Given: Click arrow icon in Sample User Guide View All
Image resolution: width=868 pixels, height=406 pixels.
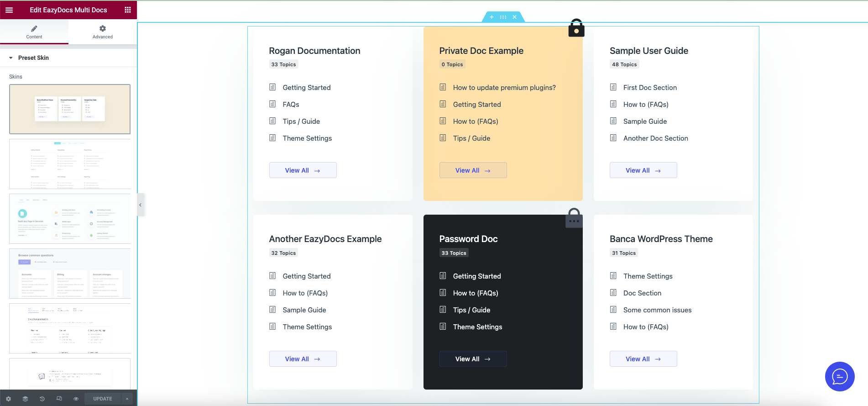Looking at the screenshot, I should pos(658,171).
